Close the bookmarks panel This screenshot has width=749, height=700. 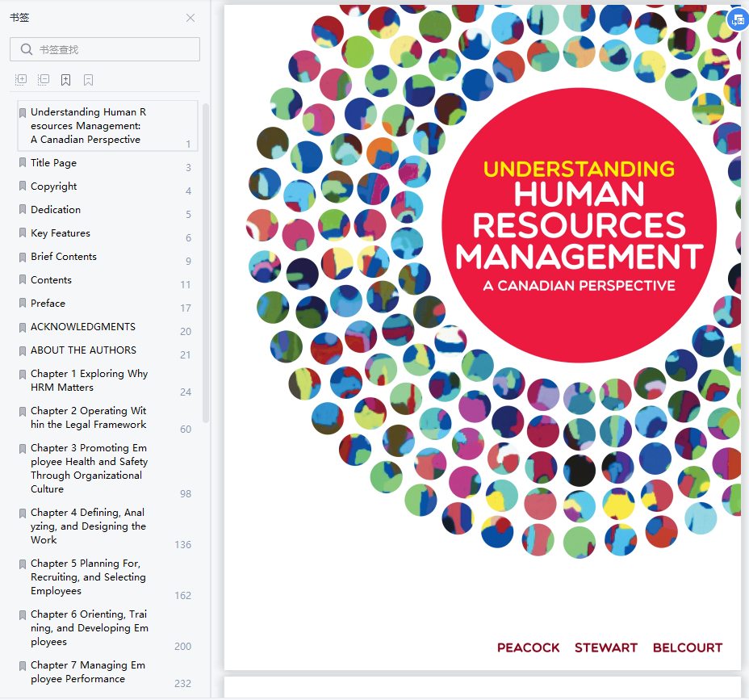(x=190, y=18)
